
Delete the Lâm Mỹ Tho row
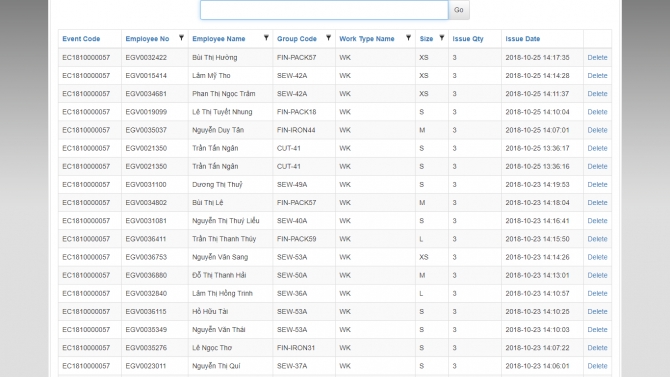(597, 76)
